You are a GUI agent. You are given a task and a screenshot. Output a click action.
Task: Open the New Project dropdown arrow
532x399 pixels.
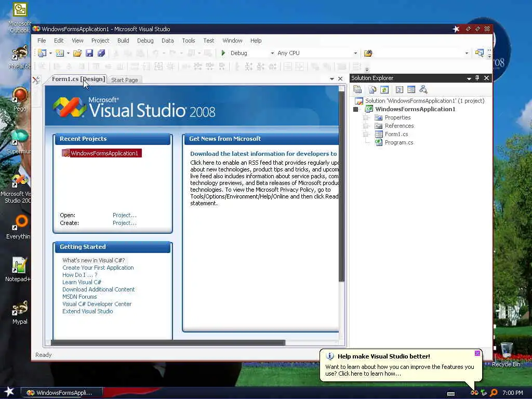coord(50,54)
